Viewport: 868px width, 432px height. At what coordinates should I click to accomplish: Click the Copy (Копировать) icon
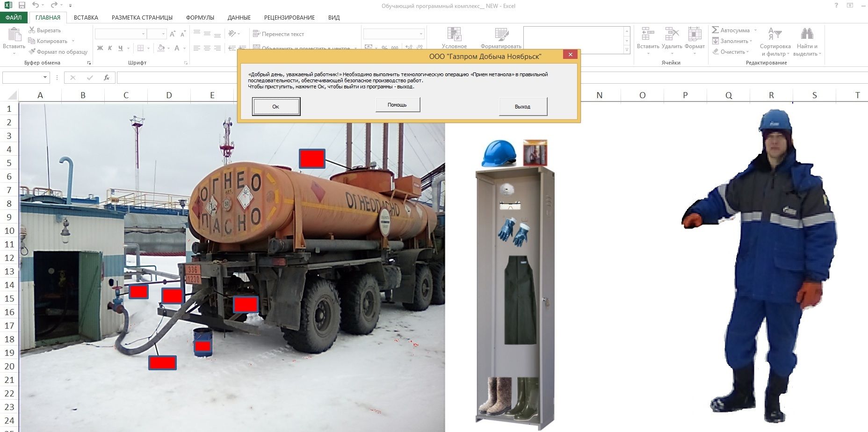pos(32,41)
